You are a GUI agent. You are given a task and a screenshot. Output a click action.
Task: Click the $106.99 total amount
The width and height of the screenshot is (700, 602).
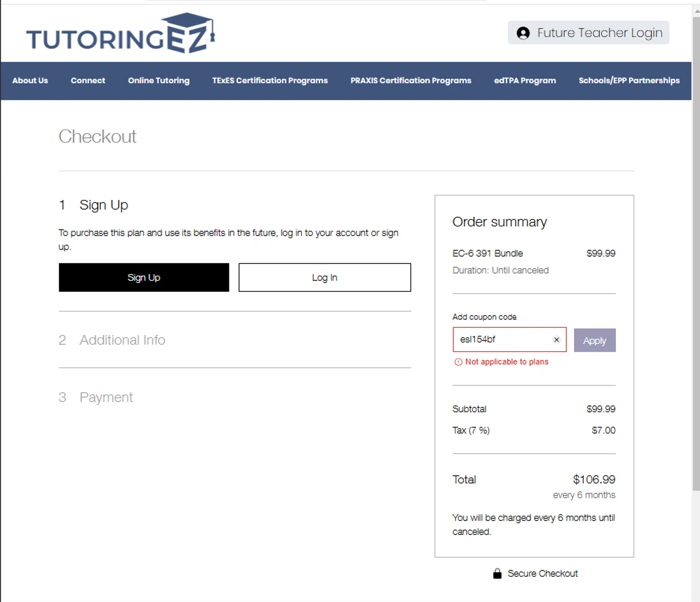pyautogui.click(x=594, y=480)
